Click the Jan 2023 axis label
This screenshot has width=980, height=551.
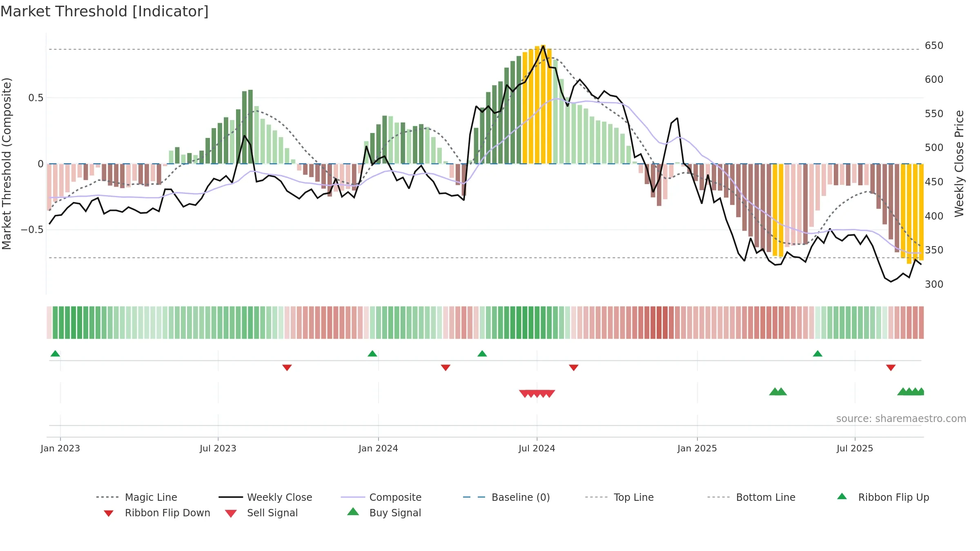[x=60, y=448]
